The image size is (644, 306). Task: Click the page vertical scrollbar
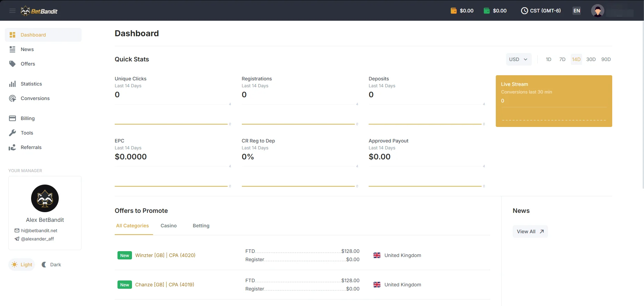(643, 105)
